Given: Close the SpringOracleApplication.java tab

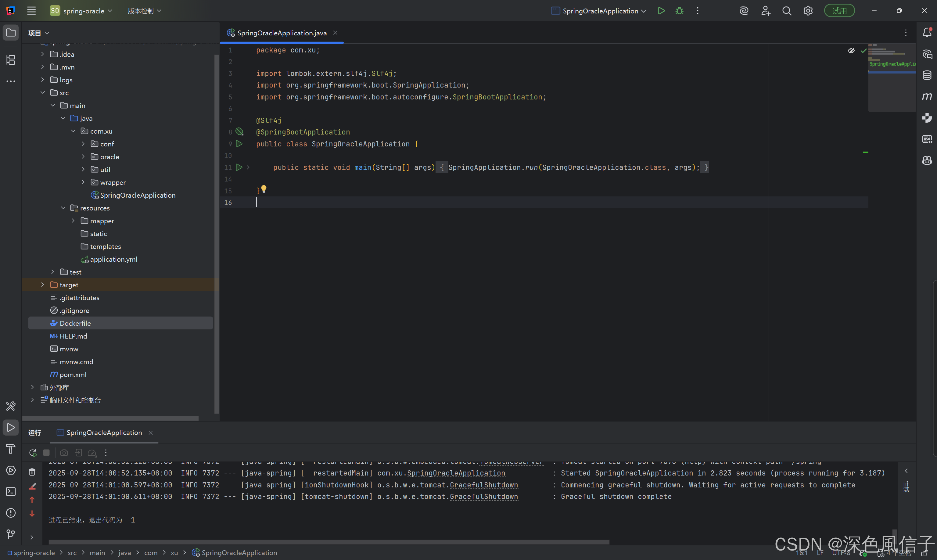Looking at the screenshot, I should pyautogui.click(x=335, y=33).
